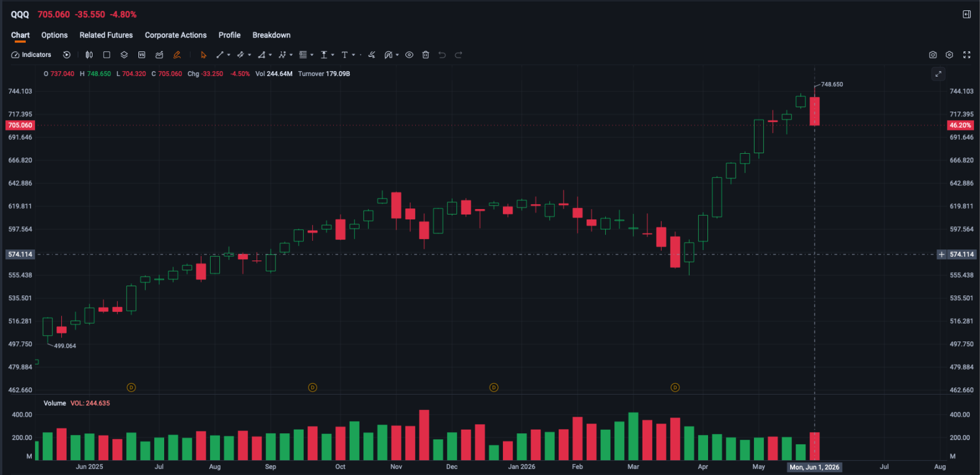Viewport: 980px width, 475px height.
Task: Click the Volume indicator label
Action: coord(55,403)
